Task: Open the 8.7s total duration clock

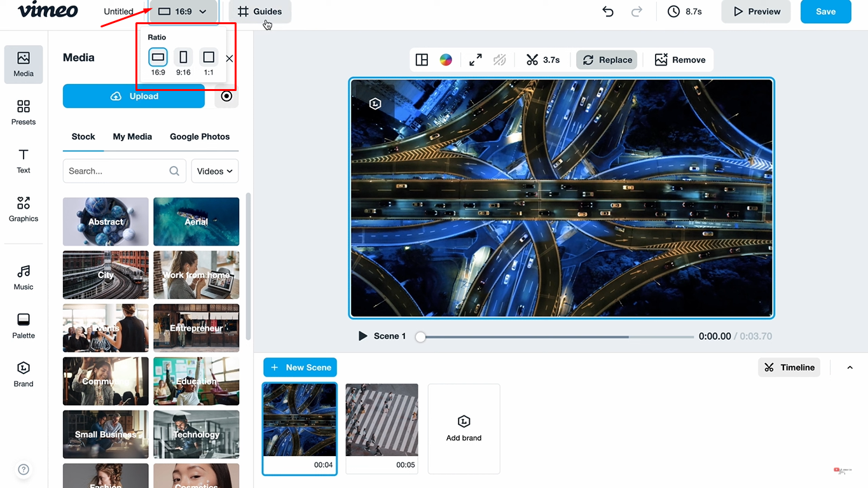Action: click(685, 11)
